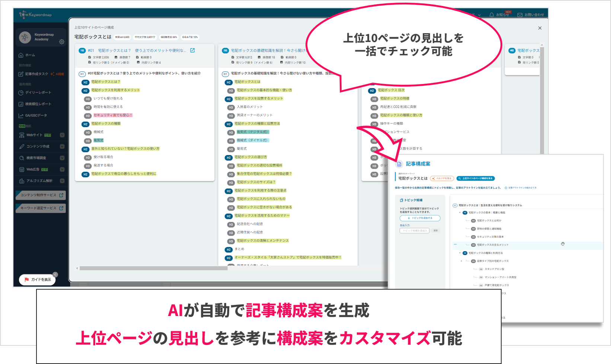Click the E-E-A-T度 10% badge
The height and width of the screenshot is (364, 611).
[190, 37]
